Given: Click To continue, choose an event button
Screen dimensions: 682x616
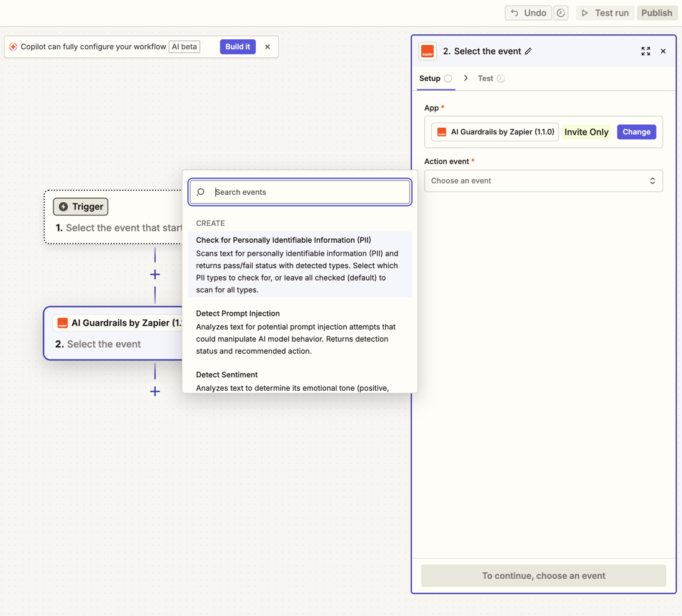Looking at the screenshot, I should [543, 576].
